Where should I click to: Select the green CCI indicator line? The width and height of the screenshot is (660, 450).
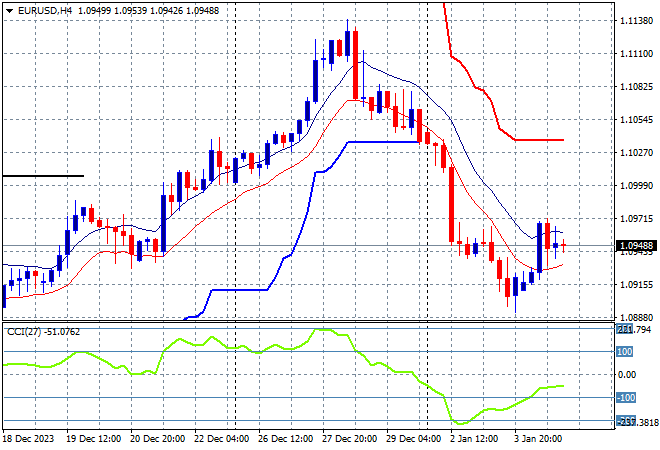(283, 376)
